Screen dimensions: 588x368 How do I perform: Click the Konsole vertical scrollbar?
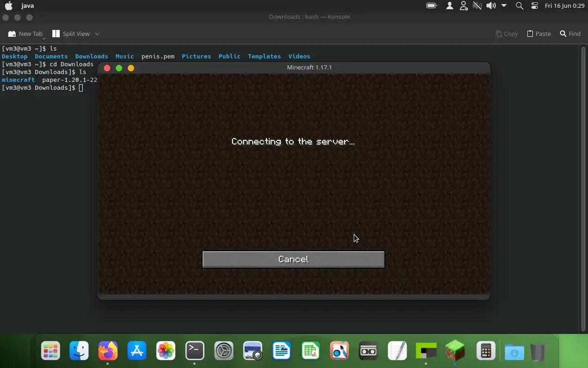click(x=584, y=189)
